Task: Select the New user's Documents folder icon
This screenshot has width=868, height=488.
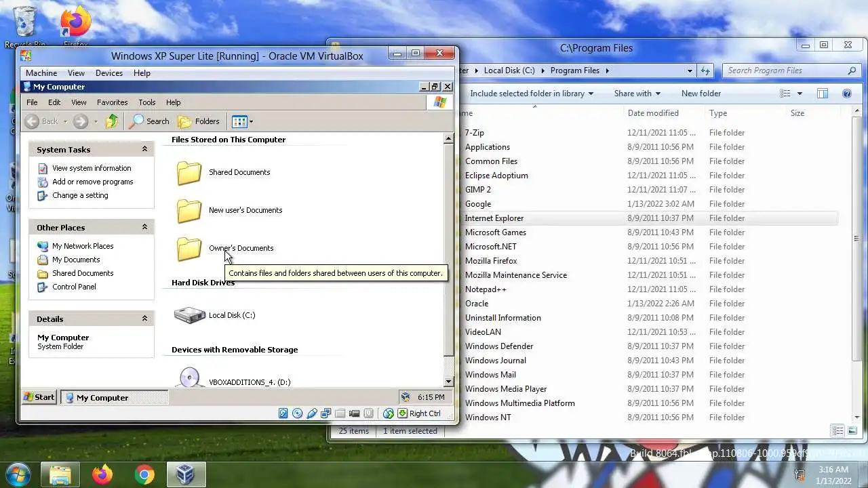Action: click(189, 211)
